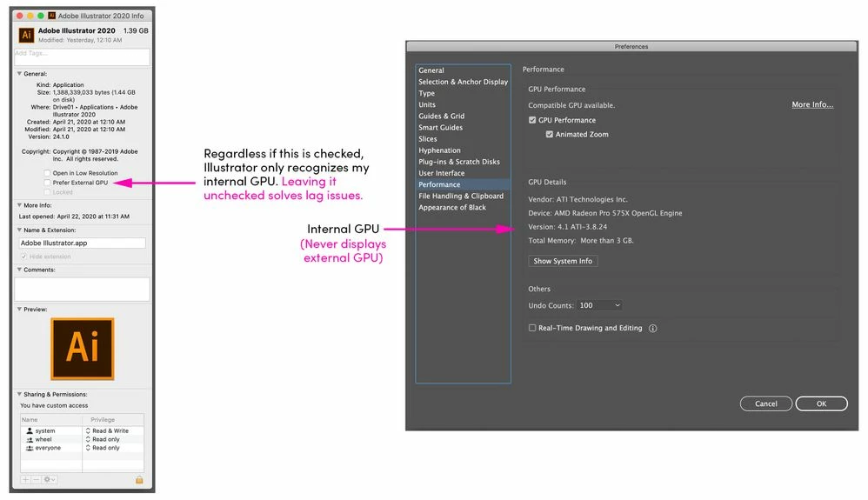Open the gear action menu in permissions
Screen dimensions: 868x500
[x=49, y=479]
